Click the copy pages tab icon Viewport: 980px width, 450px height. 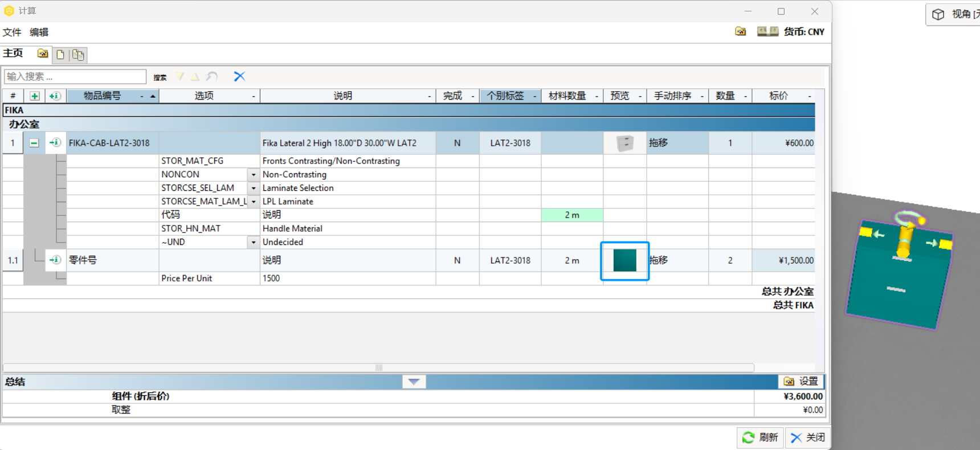78,55
